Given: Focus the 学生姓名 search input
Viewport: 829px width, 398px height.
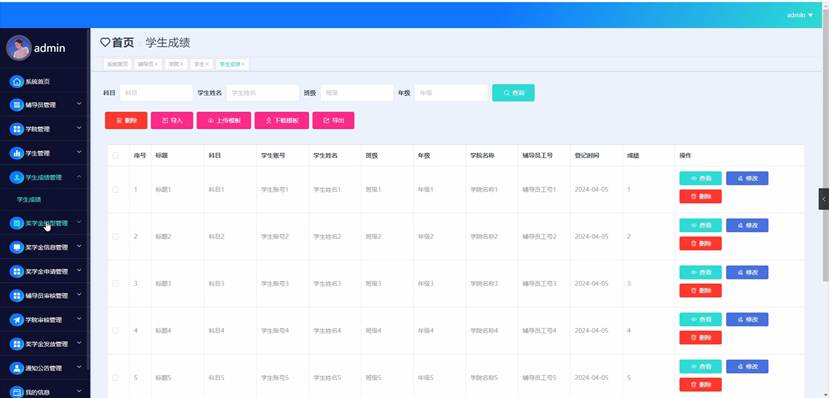Looking at the screenshot, I should (x=263, y=92).
